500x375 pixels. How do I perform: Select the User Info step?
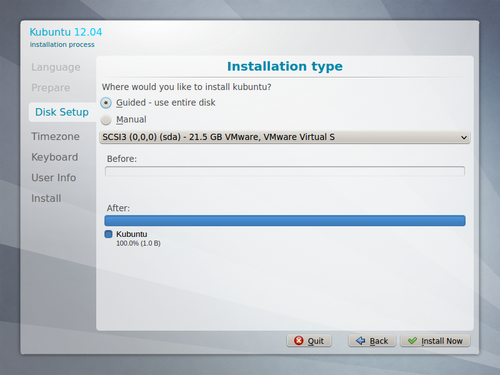pyautogui.click(x=54, y=178)
